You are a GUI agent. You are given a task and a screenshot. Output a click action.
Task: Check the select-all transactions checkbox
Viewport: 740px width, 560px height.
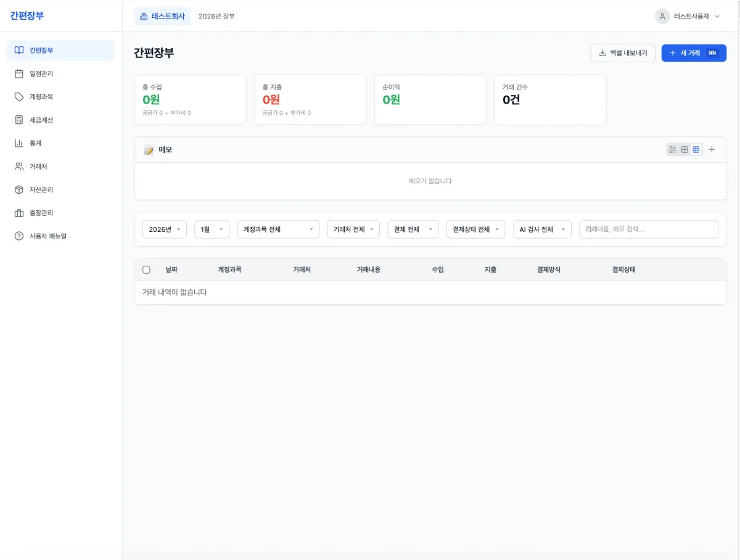[146, 270]
